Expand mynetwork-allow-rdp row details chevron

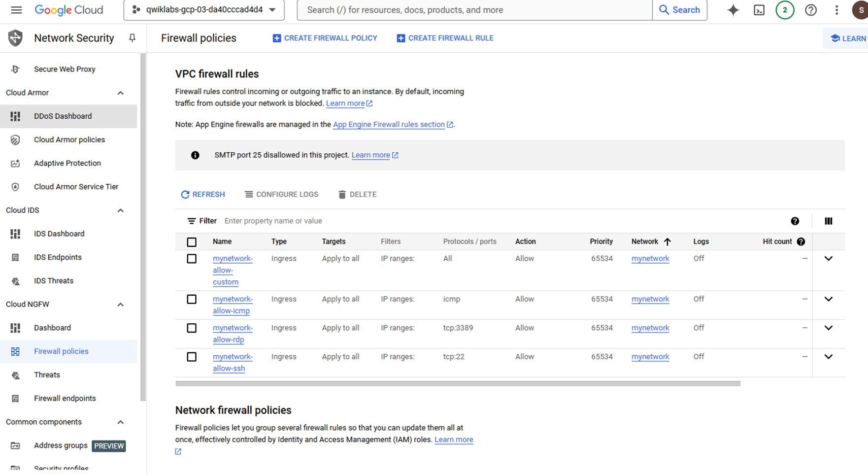[829, 328]
